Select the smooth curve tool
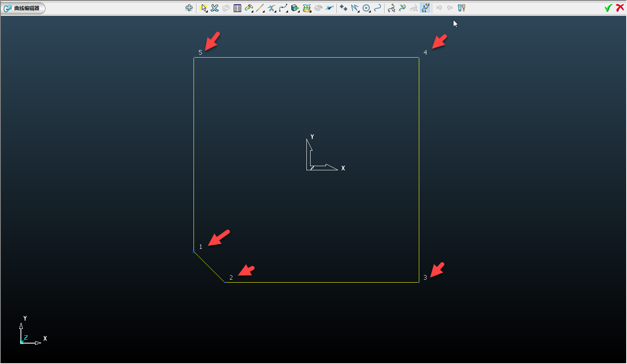The width and height of the screenshot is (627, 364). coord(226,8)
